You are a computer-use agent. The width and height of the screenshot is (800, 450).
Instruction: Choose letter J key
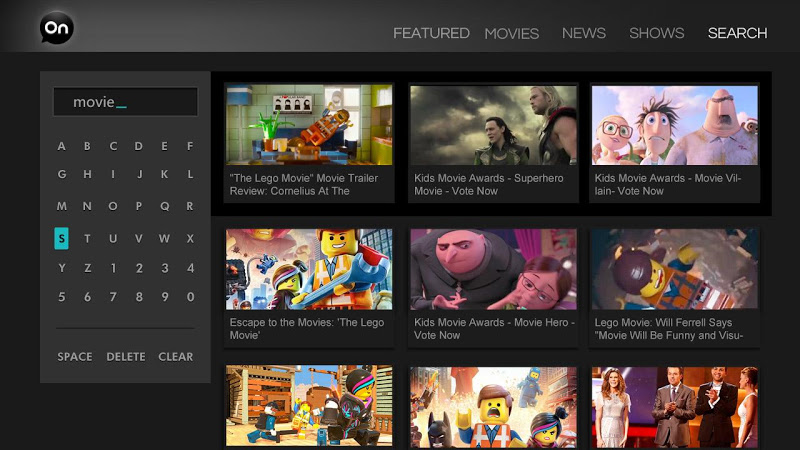(139, 174)
